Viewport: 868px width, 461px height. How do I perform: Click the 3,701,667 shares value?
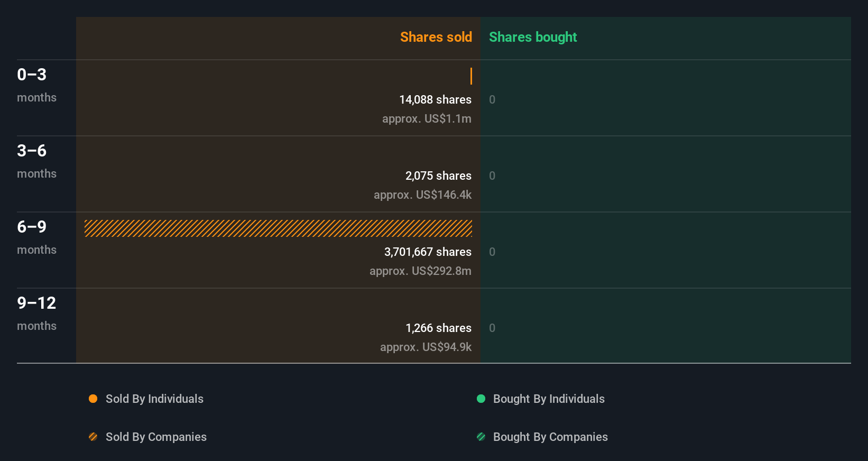click(428, 252)
